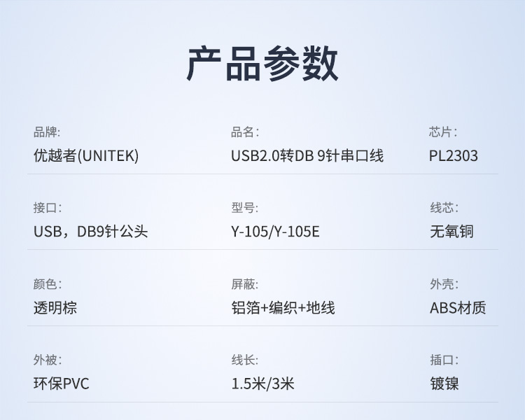Click the 环保PVC jacket value
525x420 pixels.
(x=62, y=384)
